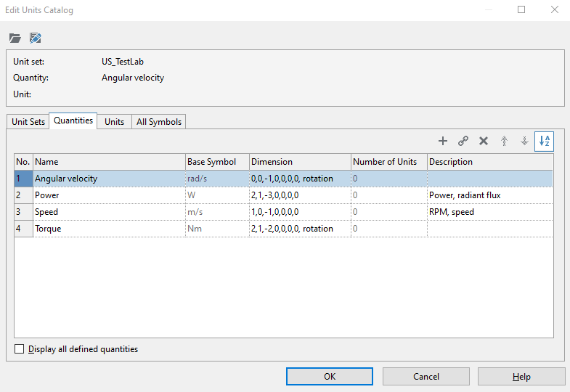
Task: Confirm with the OK button
Action: (330, 376)
